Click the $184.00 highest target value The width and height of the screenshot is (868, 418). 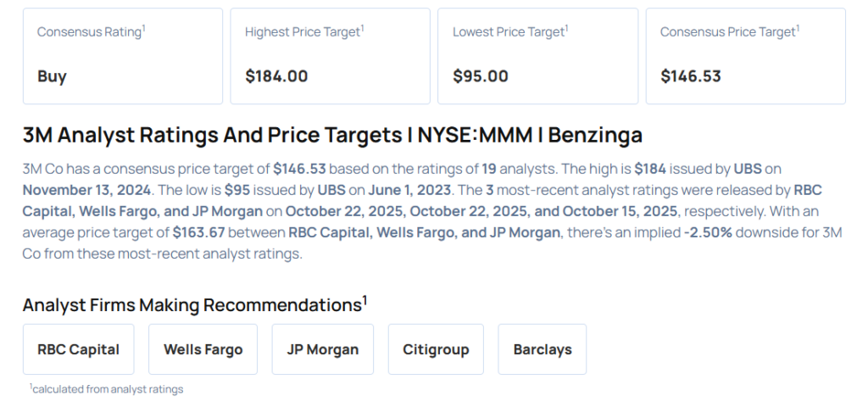click(x=276, y=76)
